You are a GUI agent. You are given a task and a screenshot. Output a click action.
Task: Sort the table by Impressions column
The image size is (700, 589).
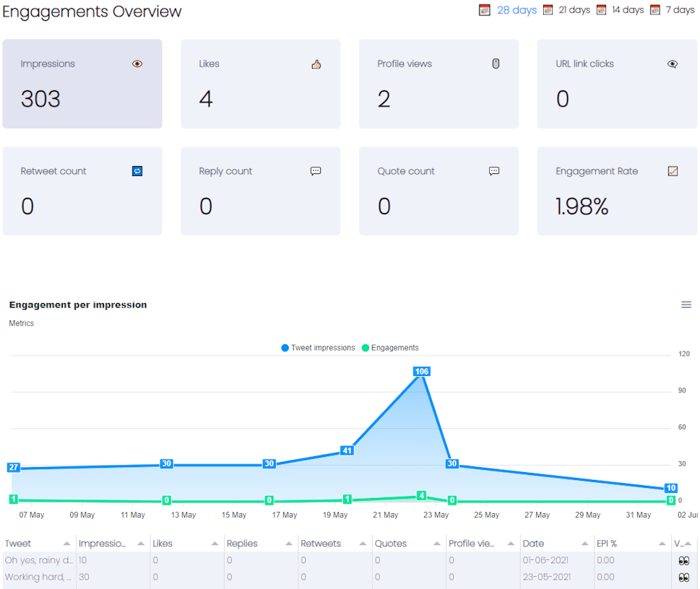pos(103,544)
